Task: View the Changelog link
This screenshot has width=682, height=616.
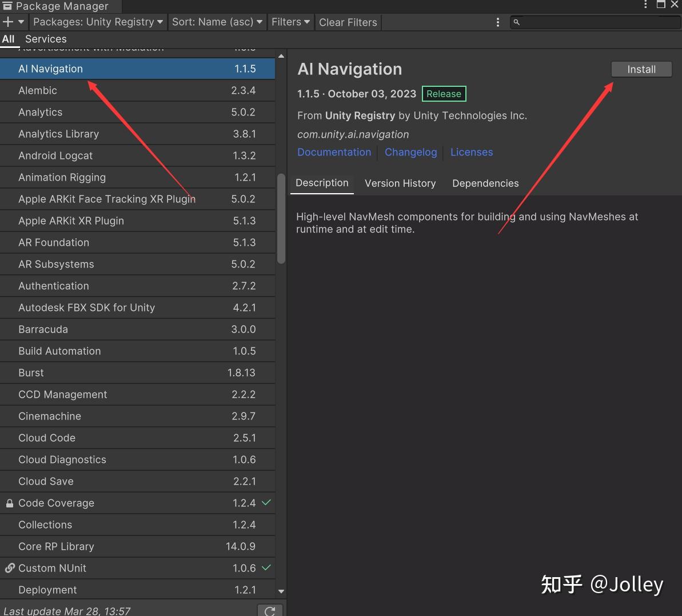Action: tap(410, 152)
